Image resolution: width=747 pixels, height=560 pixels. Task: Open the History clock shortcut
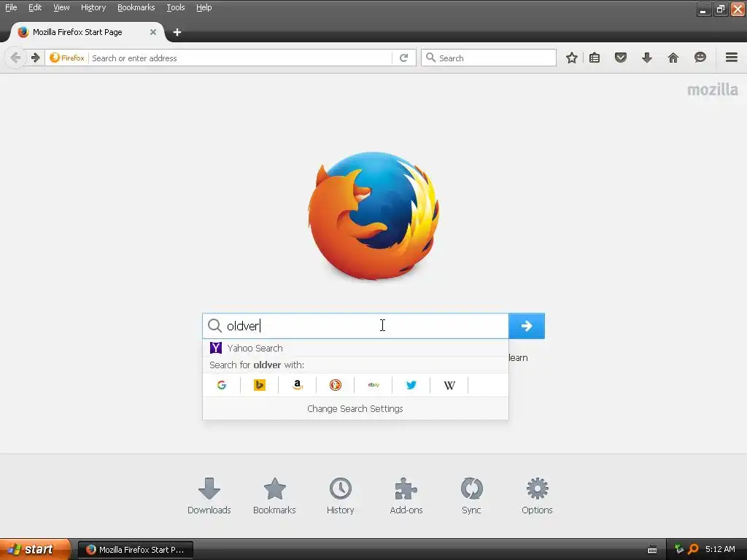coord(340,496)
